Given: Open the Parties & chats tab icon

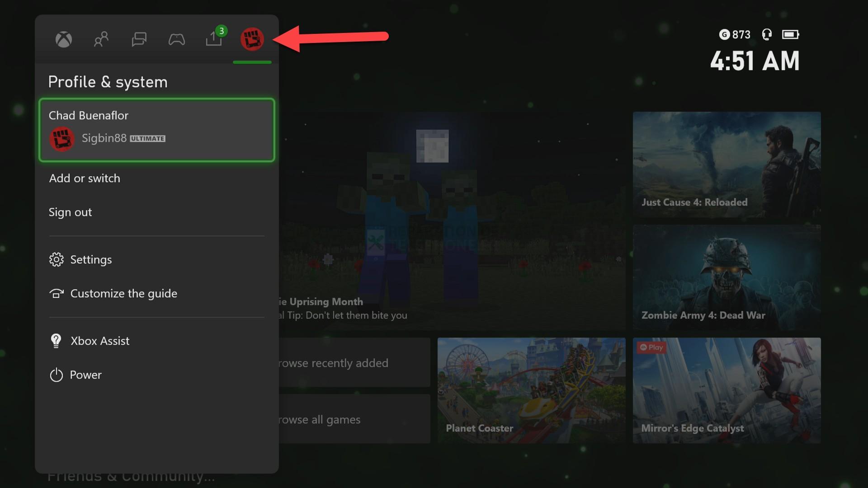Looking at the screenshot, I should tap(139, 39).
